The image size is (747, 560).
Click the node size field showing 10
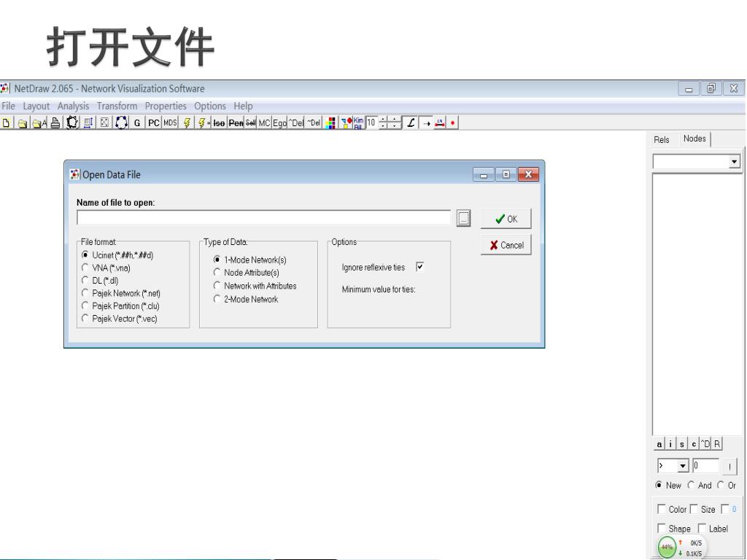tap(371, 122)
